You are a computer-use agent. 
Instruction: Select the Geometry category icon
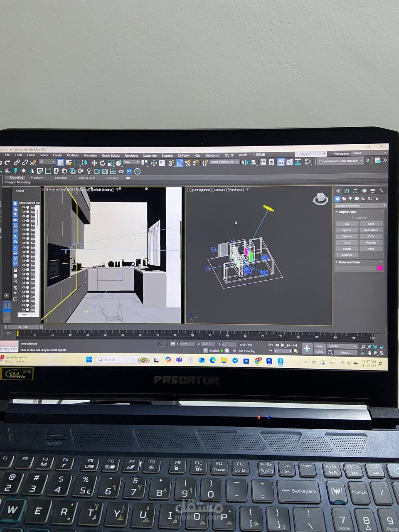pyautogui.click(x=338, y=199)
